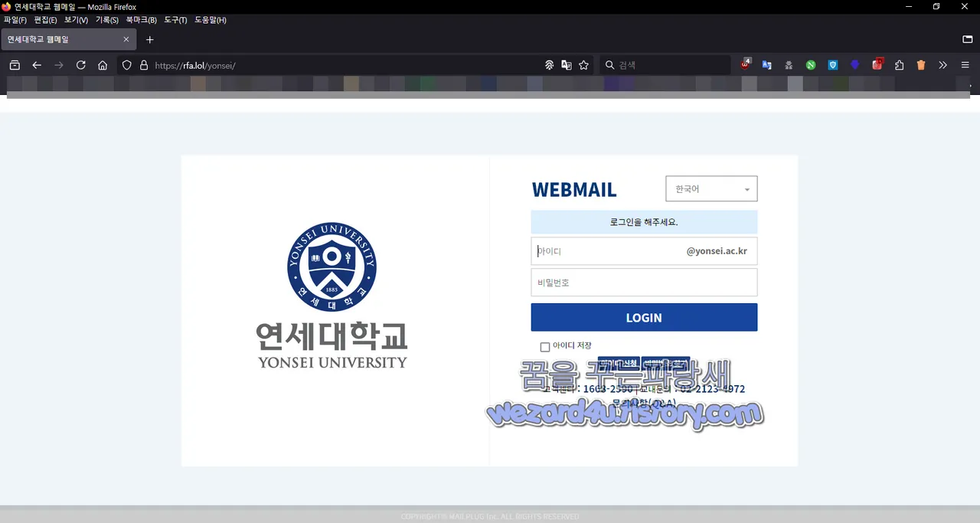The height and width of the screenshot is (523, 980).
Task: Reload the current webmail page
Action: pos(80,65)
